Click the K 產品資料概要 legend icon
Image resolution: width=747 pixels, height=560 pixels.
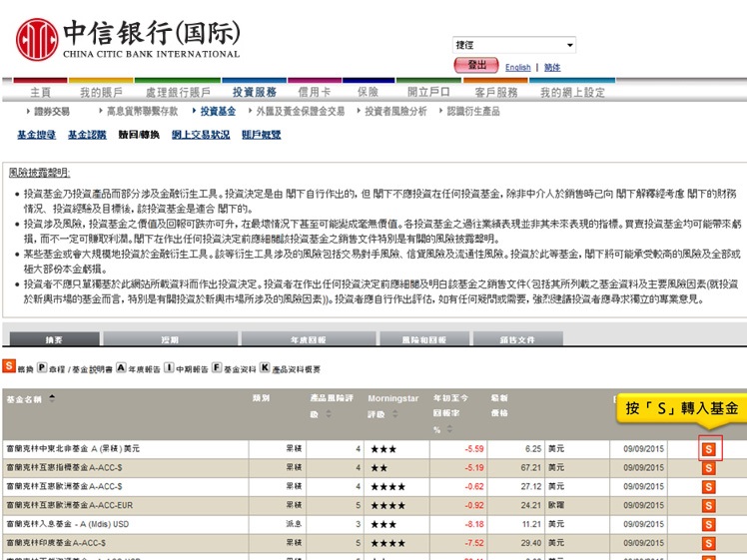[265, 367]
